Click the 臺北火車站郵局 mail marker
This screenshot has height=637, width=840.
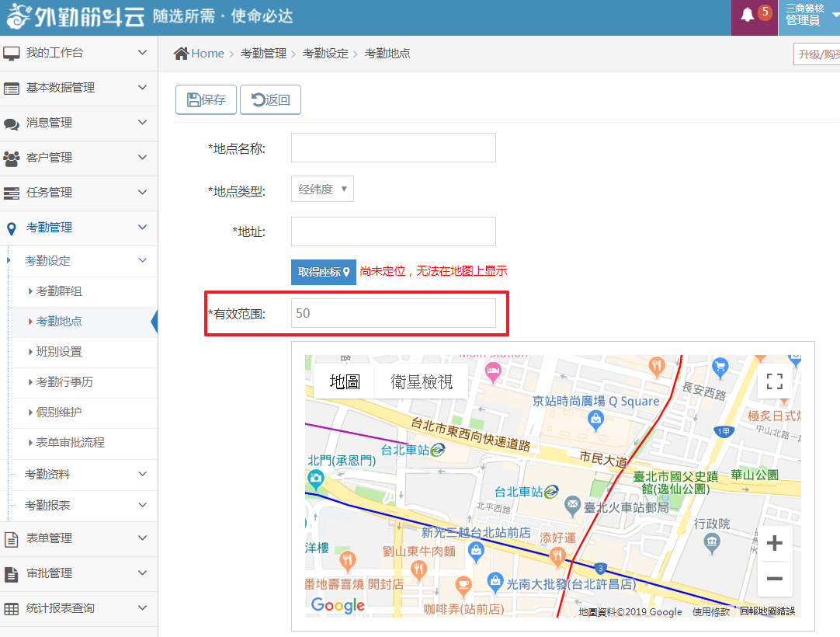click(x=573, y=506)
